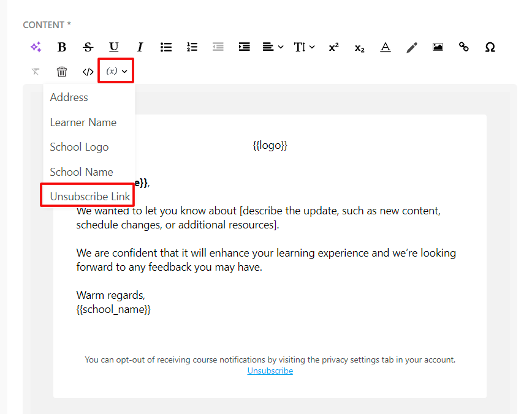Open the font size dropdown
The image size is (532, 414).
click(305, 47)
